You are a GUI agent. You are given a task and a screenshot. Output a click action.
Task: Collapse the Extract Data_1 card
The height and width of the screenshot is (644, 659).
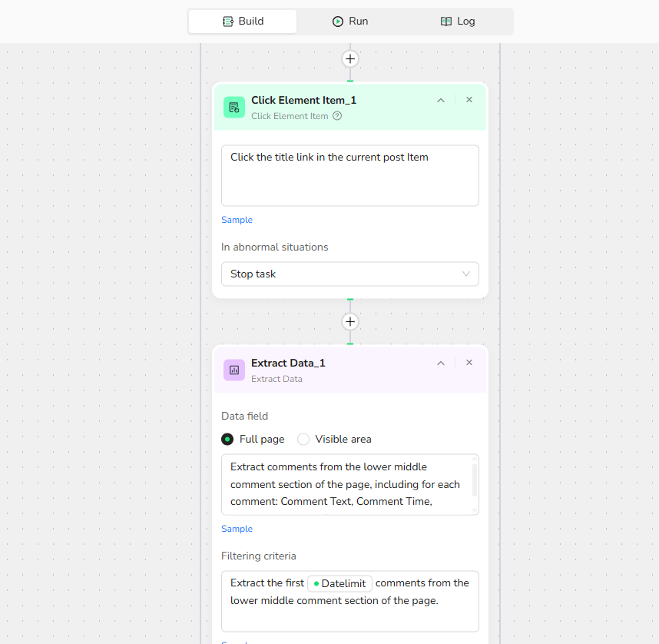[x=441, y=363]
